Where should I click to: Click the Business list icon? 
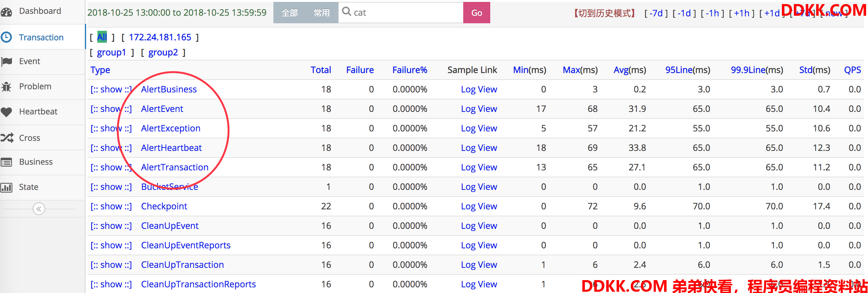coord(6,163)
